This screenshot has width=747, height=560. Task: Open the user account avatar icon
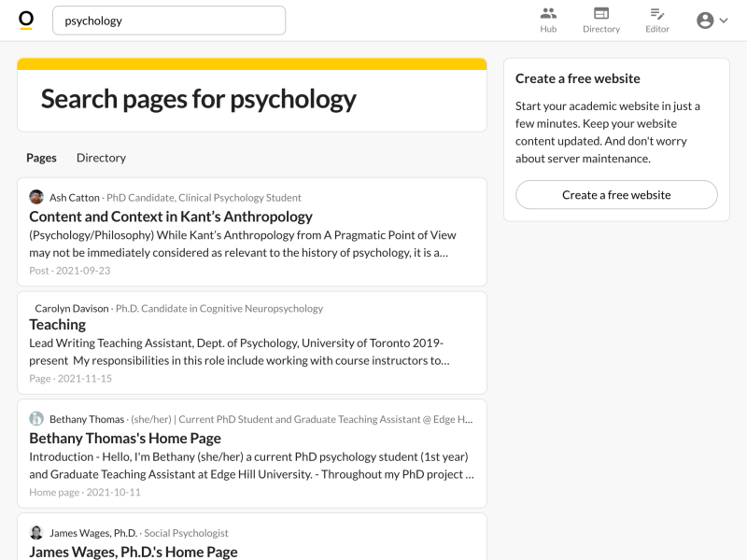[x=705, y=21]
